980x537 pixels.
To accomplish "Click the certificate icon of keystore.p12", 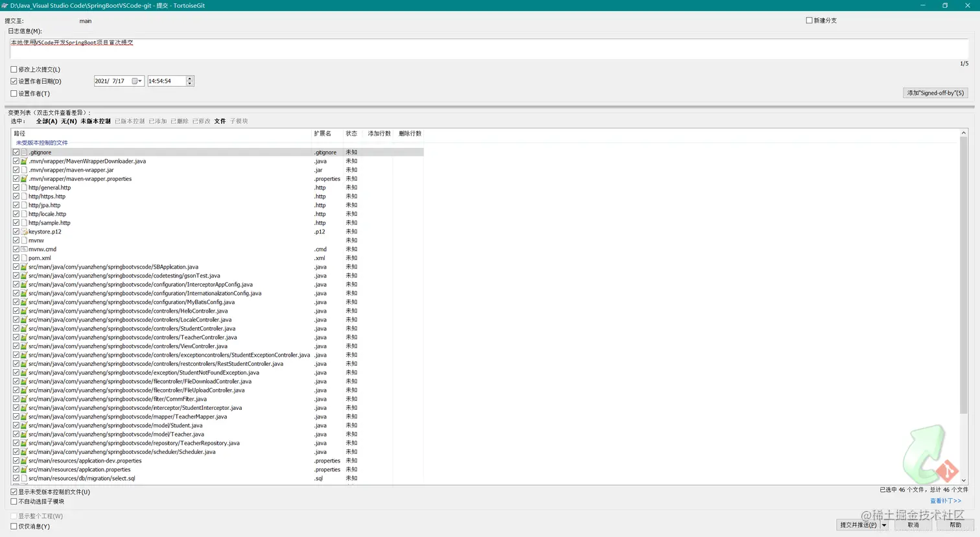I will click(x=24, y=232).
